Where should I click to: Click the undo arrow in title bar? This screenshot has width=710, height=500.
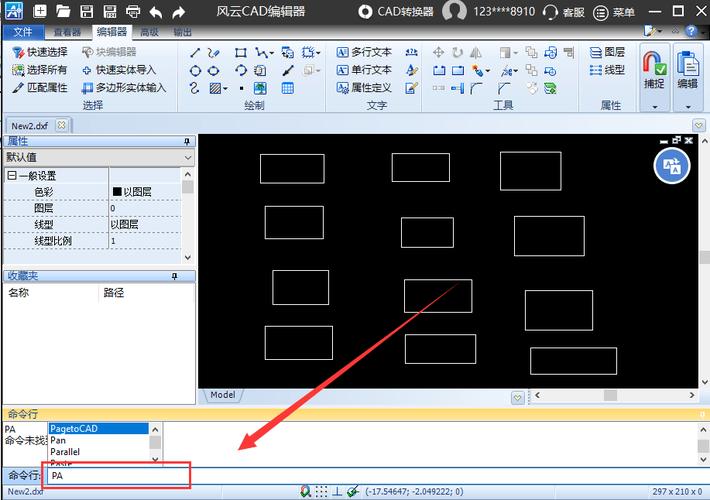(156, 12)
